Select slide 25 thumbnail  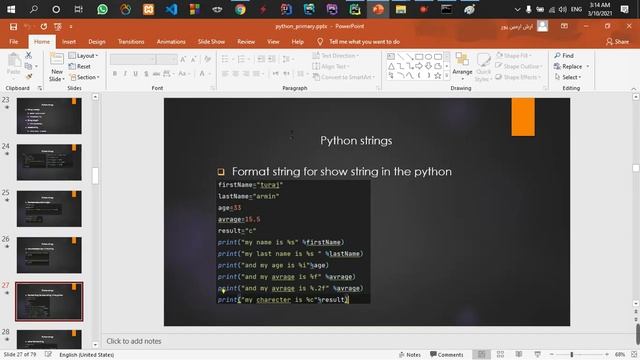(49, 209)
